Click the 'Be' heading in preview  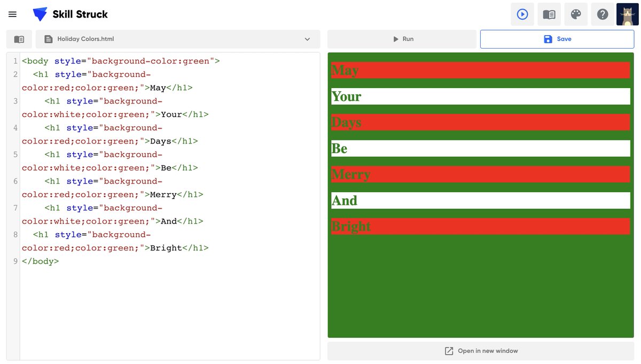pos(481,148)
